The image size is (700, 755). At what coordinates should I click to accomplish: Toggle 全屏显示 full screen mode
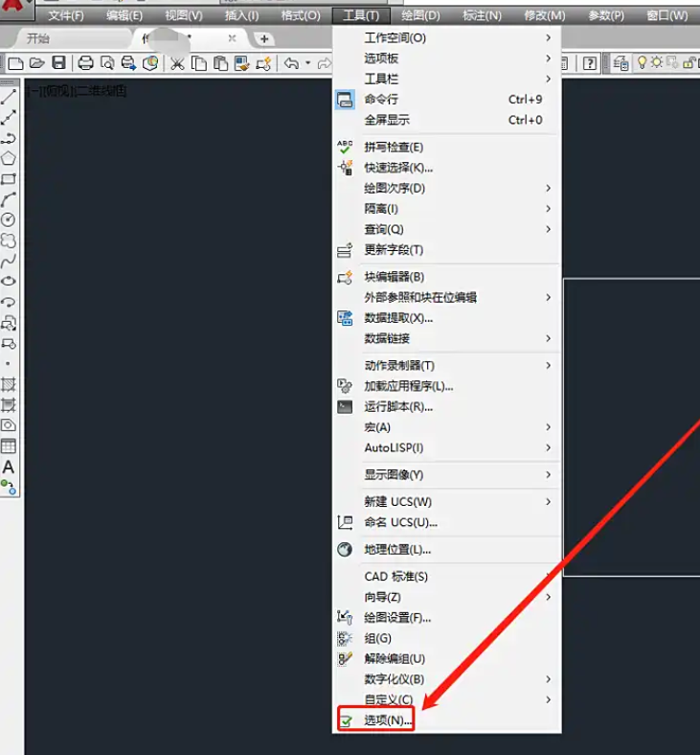point(387,120)
